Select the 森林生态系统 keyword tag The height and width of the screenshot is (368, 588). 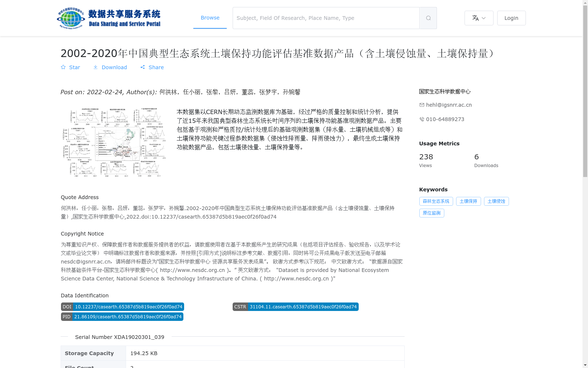[436, 201]
